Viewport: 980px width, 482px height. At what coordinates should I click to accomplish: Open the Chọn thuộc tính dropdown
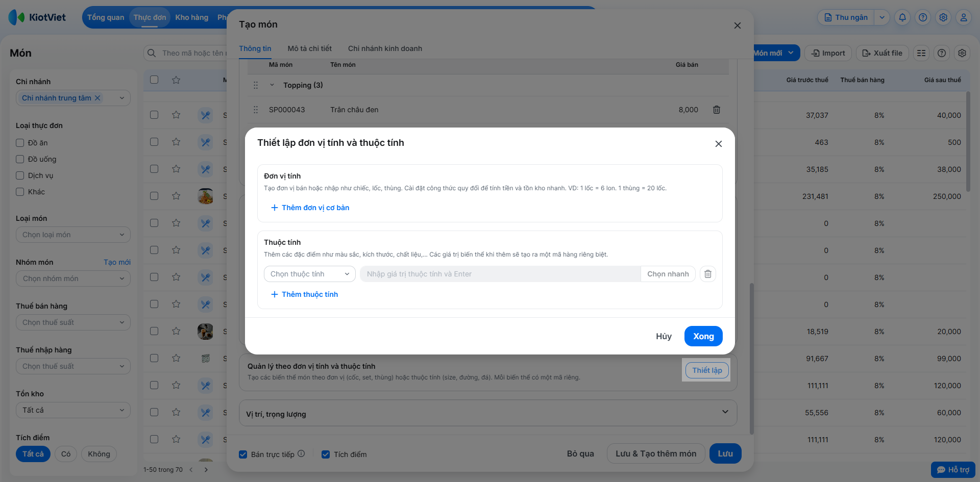point(310,274)
